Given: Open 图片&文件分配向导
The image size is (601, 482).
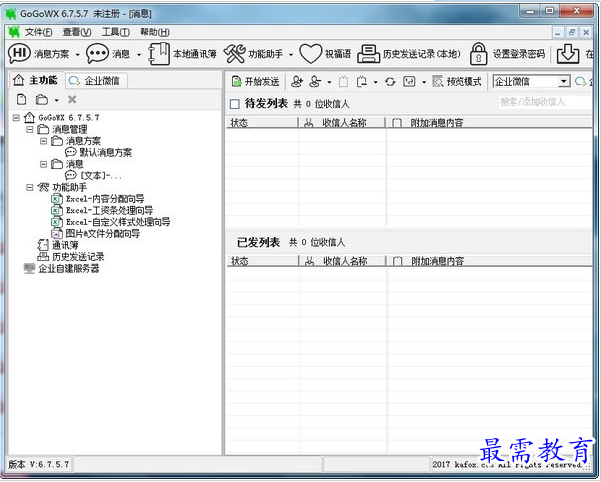Looking at the screenshot, I should [x=103, y=233].
